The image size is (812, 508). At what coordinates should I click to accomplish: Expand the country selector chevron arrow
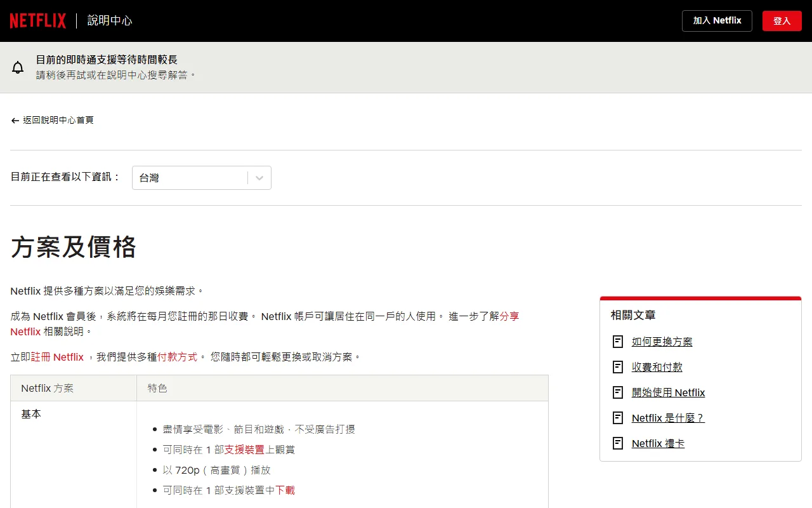[x=259, y=178]
